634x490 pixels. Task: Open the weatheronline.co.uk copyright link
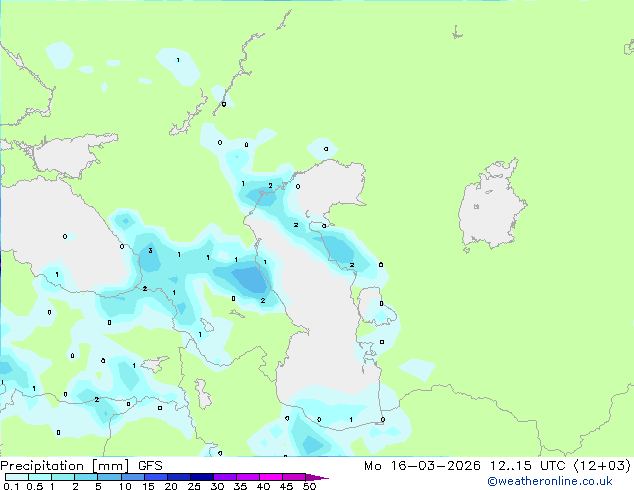pyautogui.click(x=550, y=481)
